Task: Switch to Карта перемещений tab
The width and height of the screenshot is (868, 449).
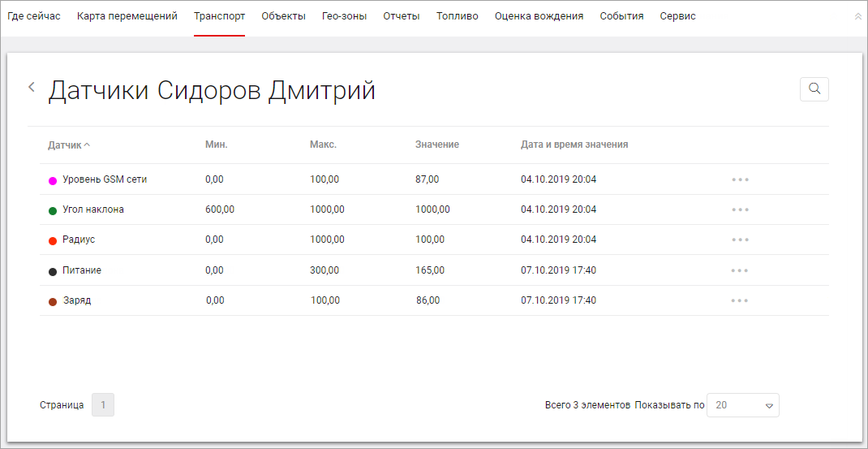Action: [127, 16]
